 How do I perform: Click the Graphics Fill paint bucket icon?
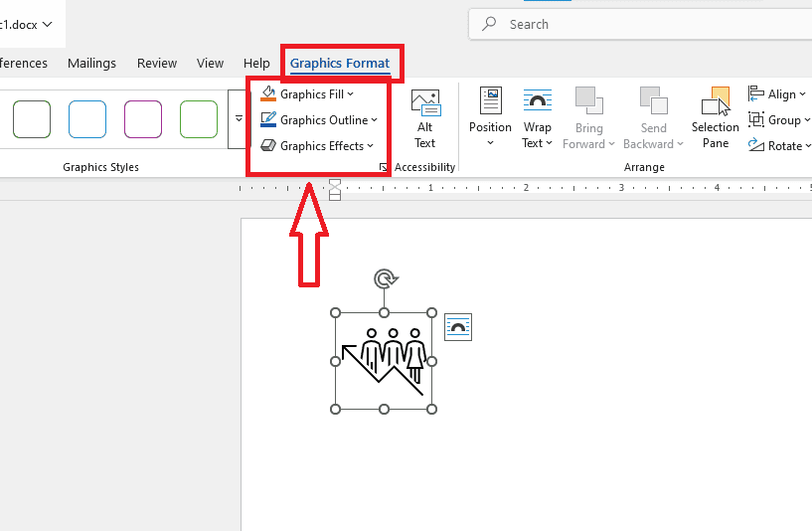pyautogui.click(x=268, y=93)
